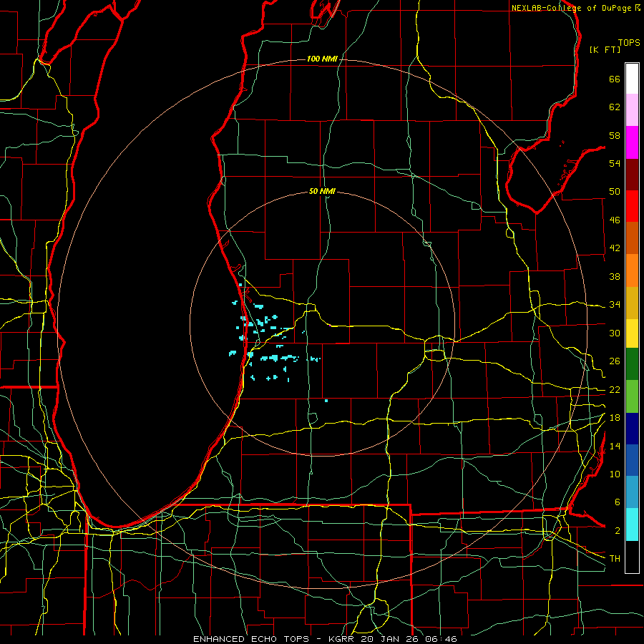Click the legend value 34

point(615,305)
